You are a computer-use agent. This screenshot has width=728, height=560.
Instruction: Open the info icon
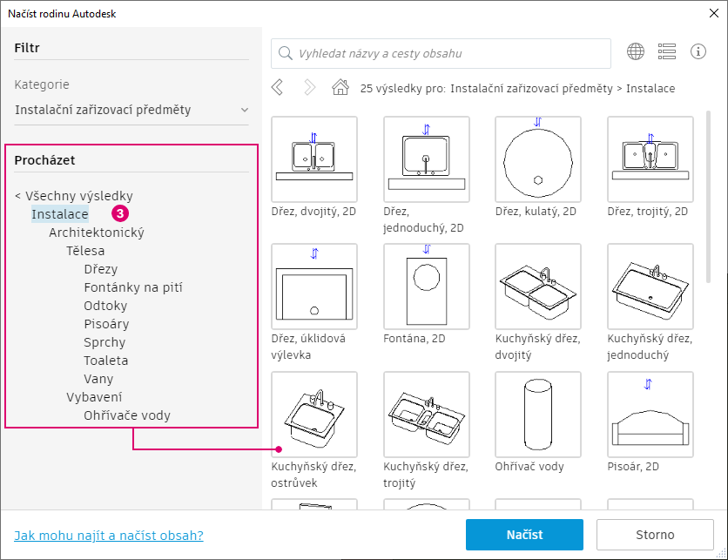[698, 52]
